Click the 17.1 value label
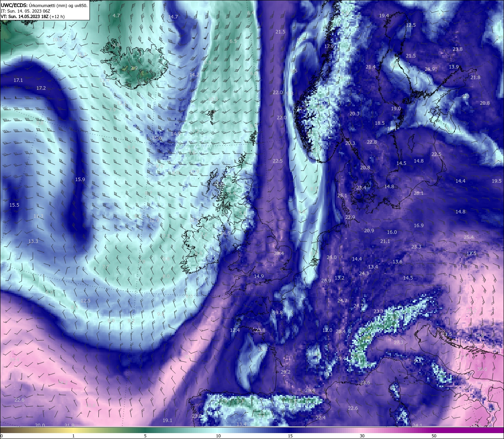504x439 pixels. [x=18, y=80]
